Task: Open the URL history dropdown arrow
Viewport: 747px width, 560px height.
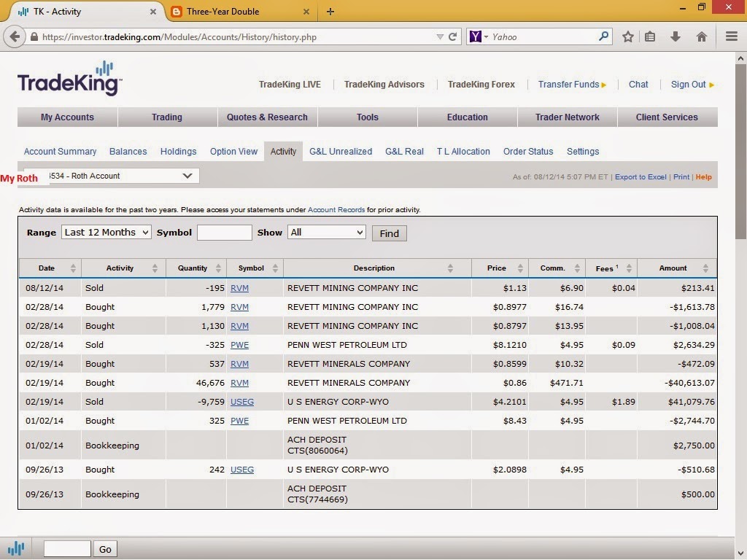Action: tap(440, 36)
